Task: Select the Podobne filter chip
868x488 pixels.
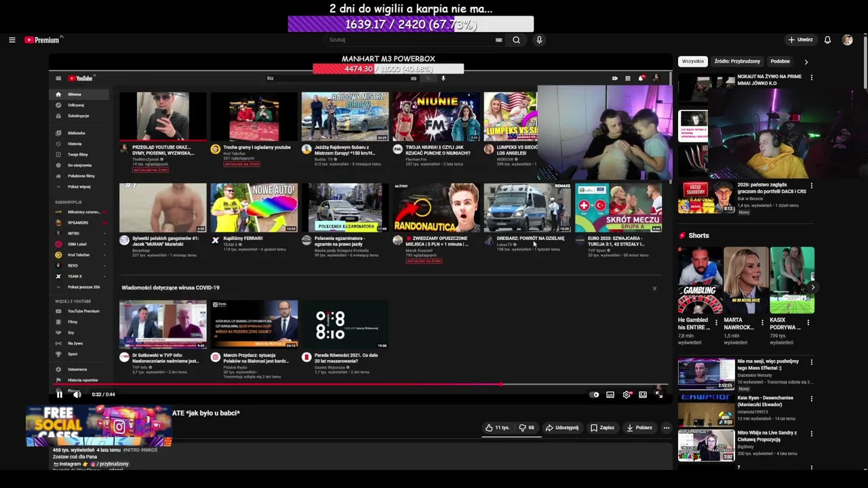Action: point(780,62)
